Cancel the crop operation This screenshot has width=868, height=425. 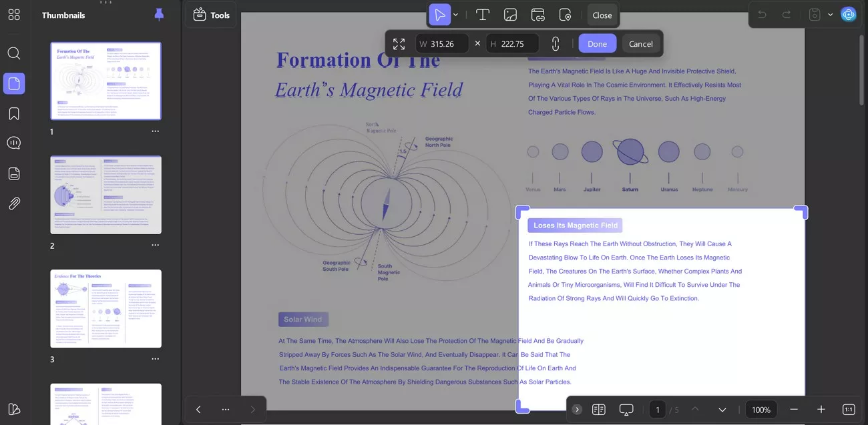[x=640, y=44]
